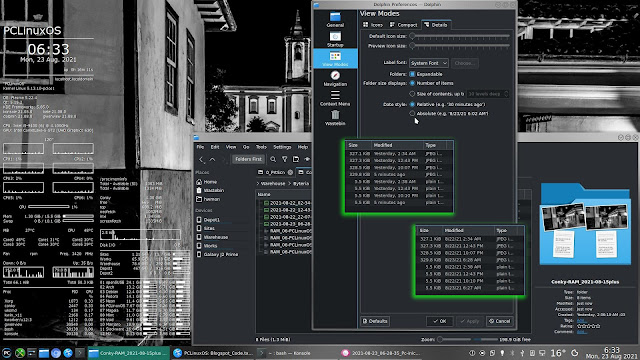Close the 0_Fiction tab

click(x=290, y=172)
